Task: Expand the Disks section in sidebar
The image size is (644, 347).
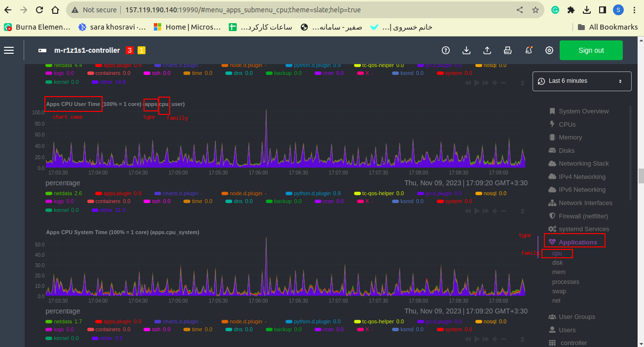Action: pyautogui.click(x=567, y=150)
